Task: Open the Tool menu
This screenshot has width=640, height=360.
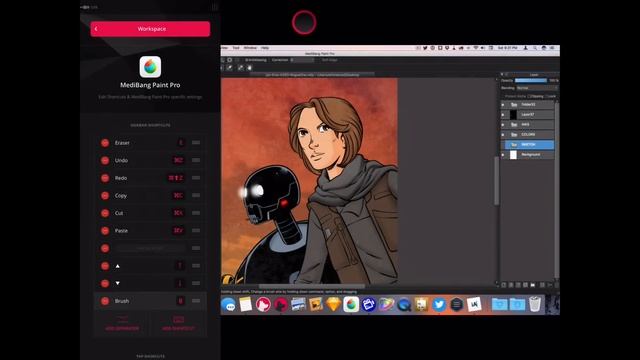Action: [x=236, y=48]
